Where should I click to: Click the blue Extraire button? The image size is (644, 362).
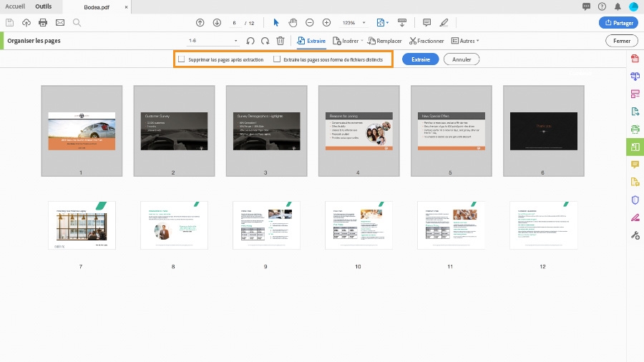421,59
